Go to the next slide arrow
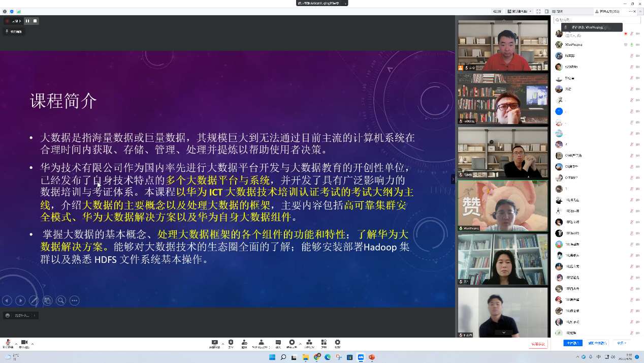The width and height of the screenshot is (644, 363). click(x=20, y=300)
